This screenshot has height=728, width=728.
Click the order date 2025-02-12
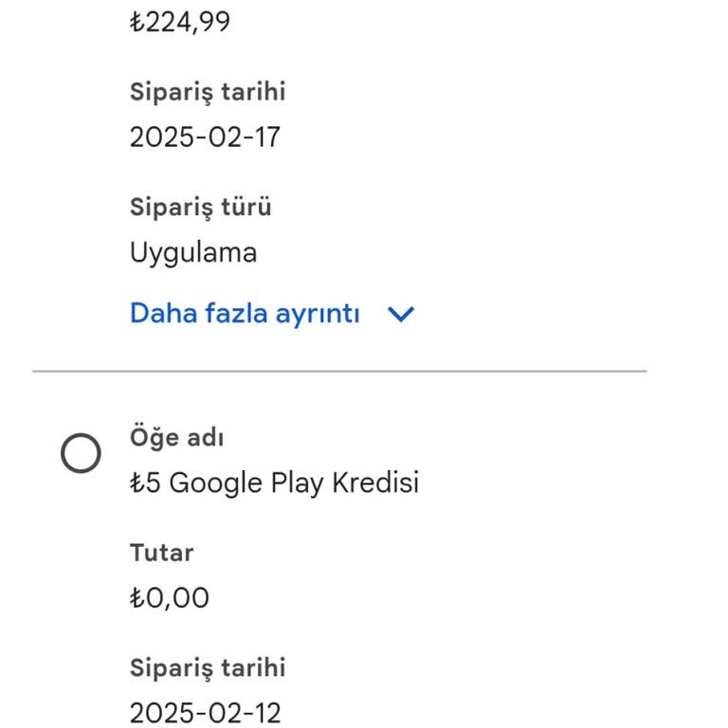[205, 713]
